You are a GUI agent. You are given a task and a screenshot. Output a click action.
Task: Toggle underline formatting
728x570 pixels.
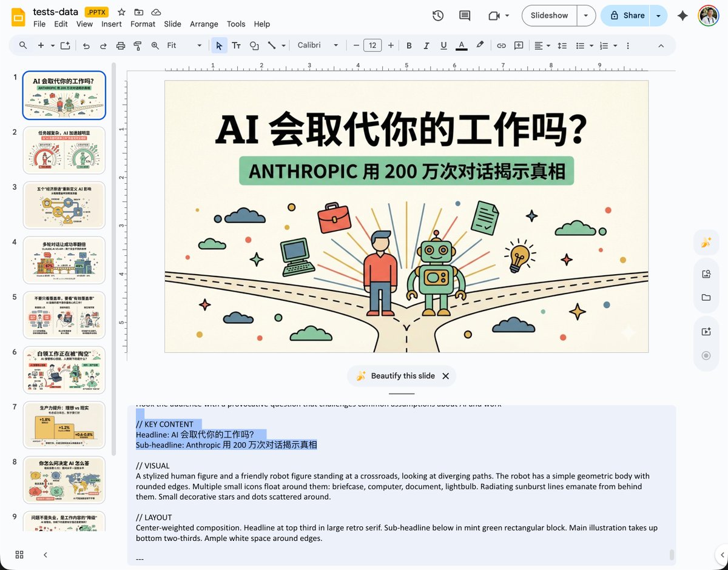click(x=443, y=45)
